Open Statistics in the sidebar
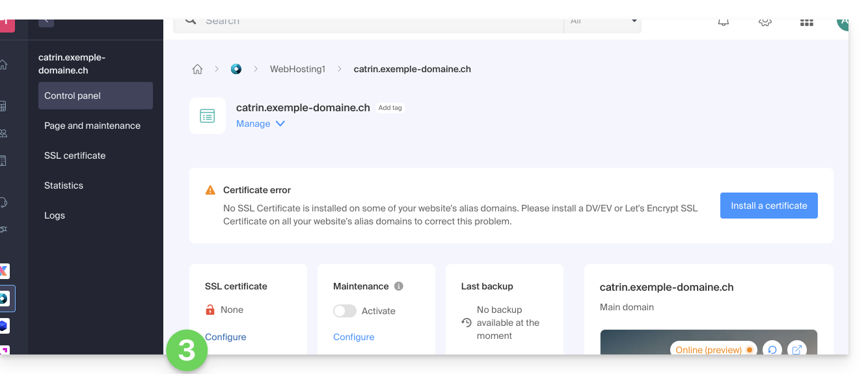This screenshot has width=868, height=374. click(x=64, y=185)
